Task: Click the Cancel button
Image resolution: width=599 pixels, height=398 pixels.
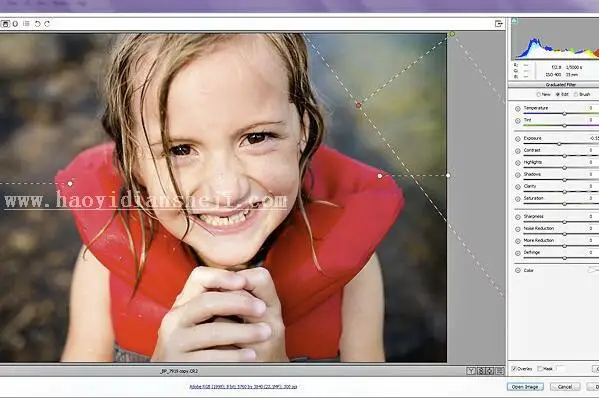Action: 565,387
